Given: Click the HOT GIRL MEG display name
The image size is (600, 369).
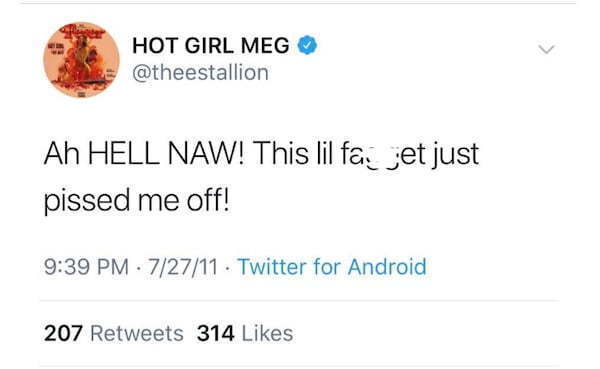Looking at the screenshot, I should (x=211, y=46).
